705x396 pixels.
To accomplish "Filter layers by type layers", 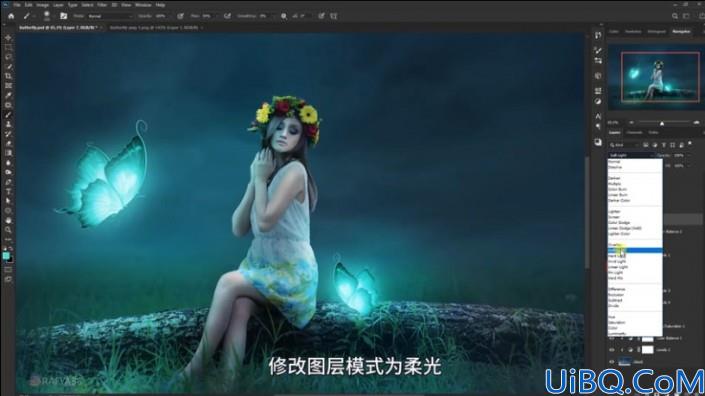I will 664,145.
